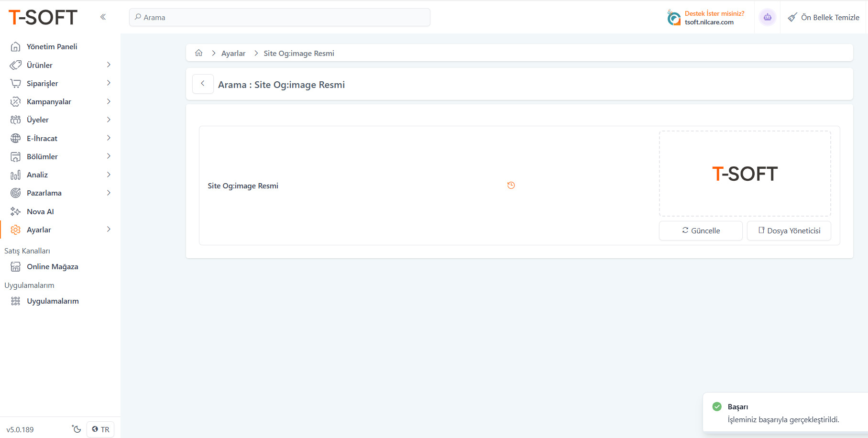Viewport: 868px width, 438px height.
Task: Open the purple assistant robot icon
Action: [768, 17]
